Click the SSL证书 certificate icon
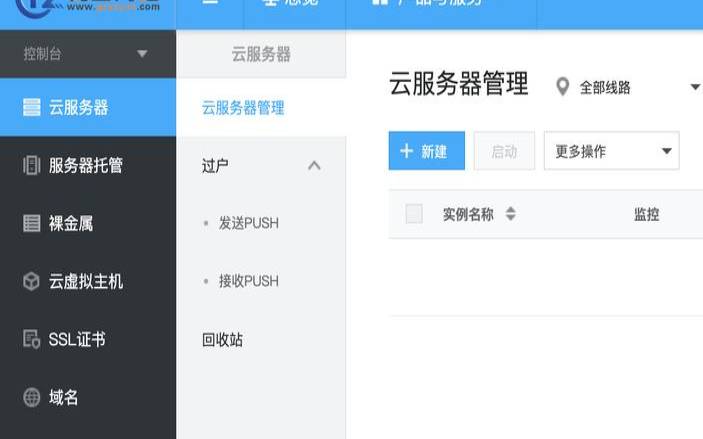Viewport: 703px width, 439px height. point(31,339)
